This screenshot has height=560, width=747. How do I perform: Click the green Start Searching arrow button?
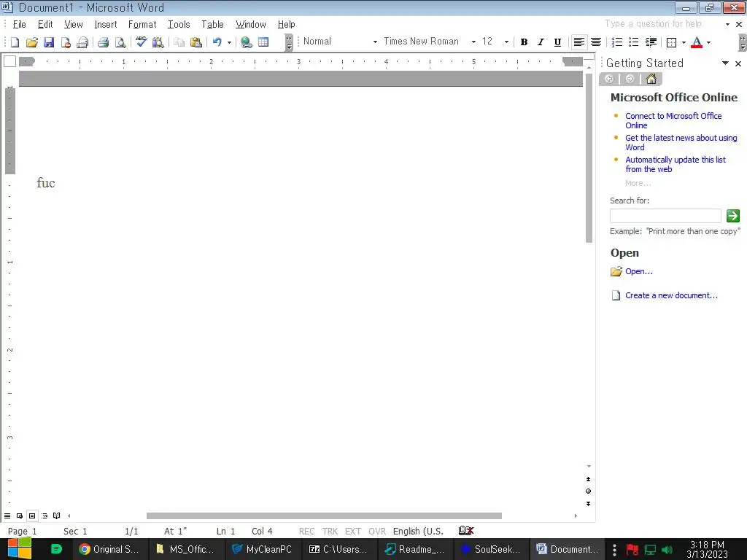tap(732, 216)
